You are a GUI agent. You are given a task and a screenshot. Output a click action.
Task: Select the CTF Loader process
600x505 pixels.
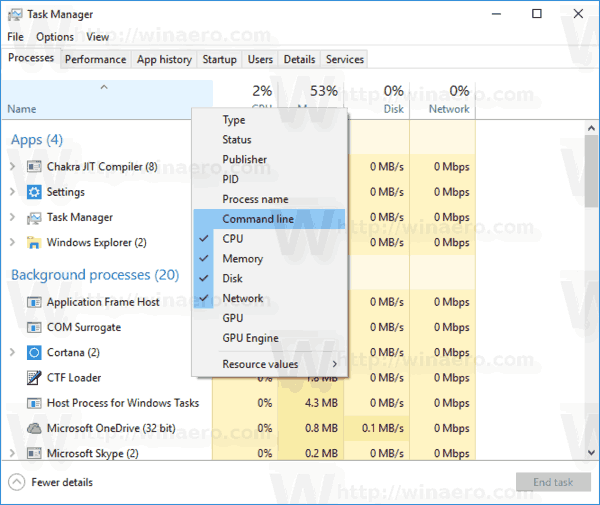pos(74,378)
